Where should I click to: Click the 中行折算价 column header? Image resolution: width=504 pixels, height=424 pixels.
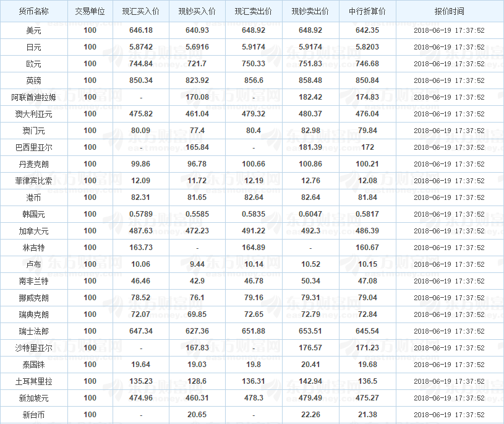(x=367, y=11)
